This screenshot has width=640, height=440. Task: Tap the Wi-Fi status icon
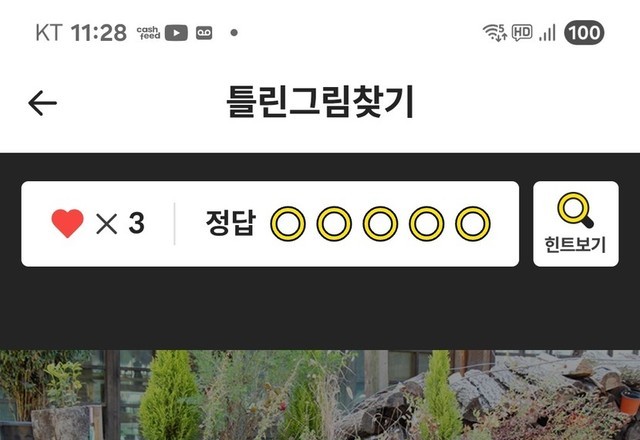(x=494, y=33)
